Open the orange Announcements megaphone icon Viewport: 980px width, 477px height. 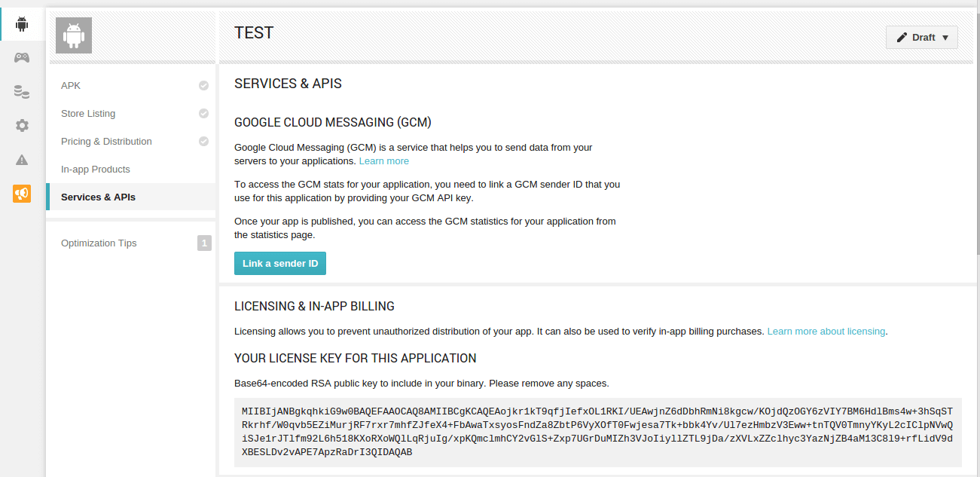pyautogui.click(x=22, y=194)
